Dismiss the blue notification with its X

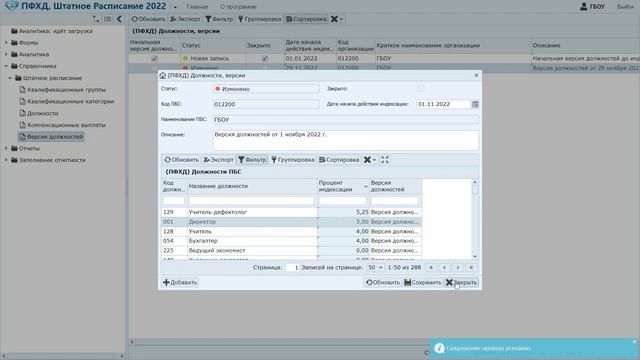tap(634, 342)
